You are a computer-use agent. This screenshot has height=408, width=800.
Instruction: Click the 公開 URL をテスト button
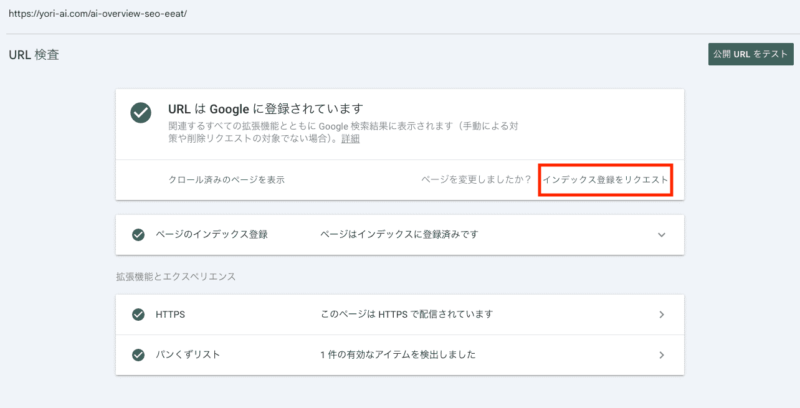pos(751,54)
